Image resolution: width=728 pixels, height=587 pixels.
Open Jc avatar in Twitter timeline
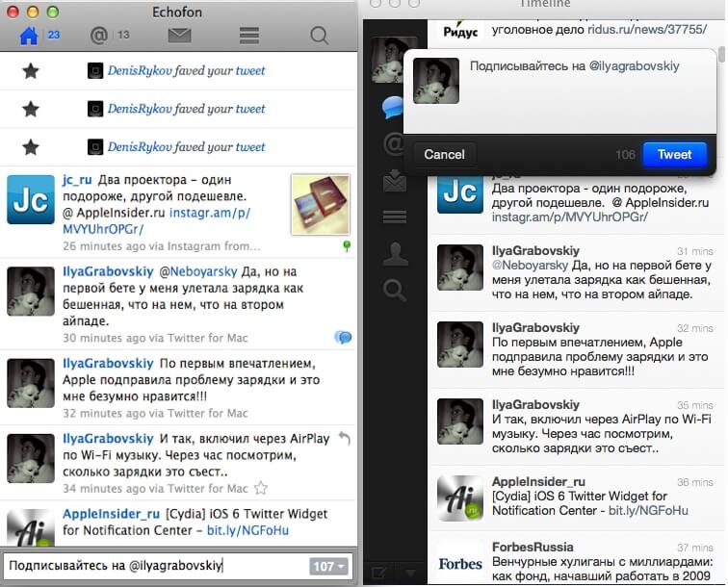coord(460,193)
